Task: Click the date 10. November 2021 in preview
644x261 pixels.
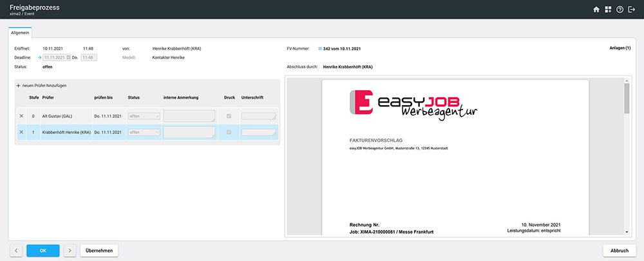Action: click(x=541, y=225)
